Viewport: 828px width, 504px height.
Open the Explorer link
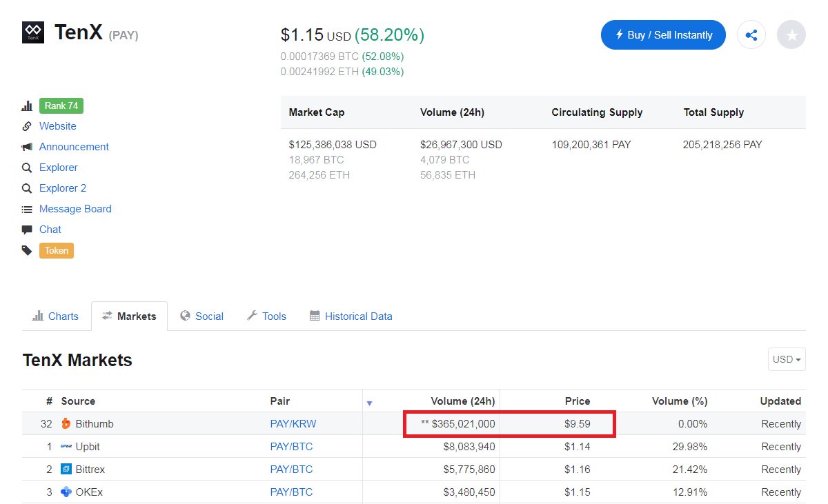tap(59, 168)
